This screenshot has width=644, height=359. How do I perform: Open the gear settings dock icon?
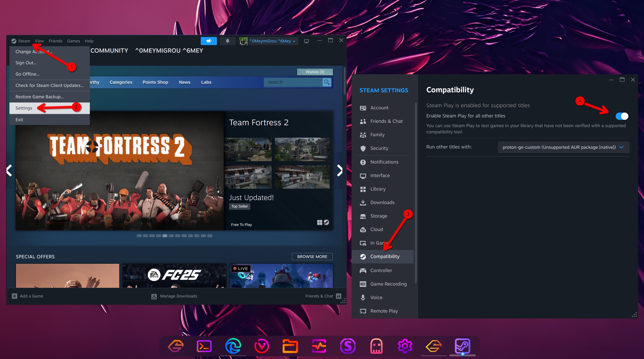point(405,346)
